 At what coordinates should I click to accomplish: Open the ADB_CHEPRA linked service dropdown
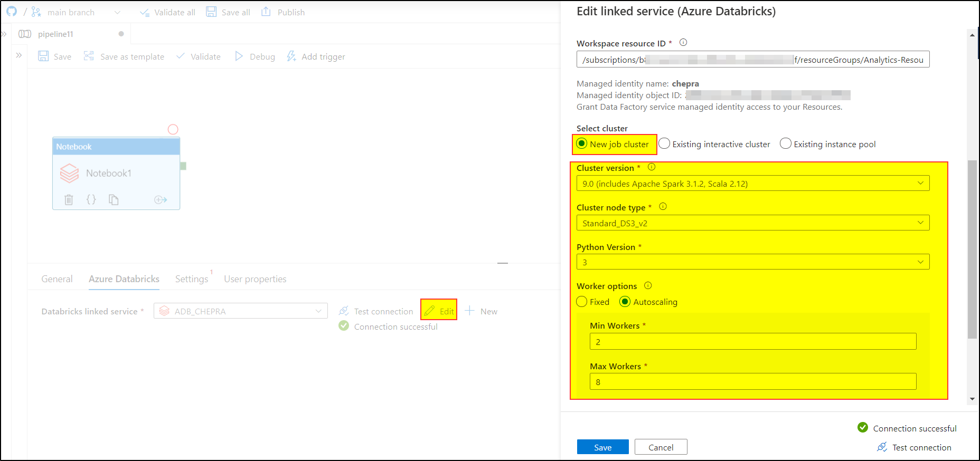(241, 311)
